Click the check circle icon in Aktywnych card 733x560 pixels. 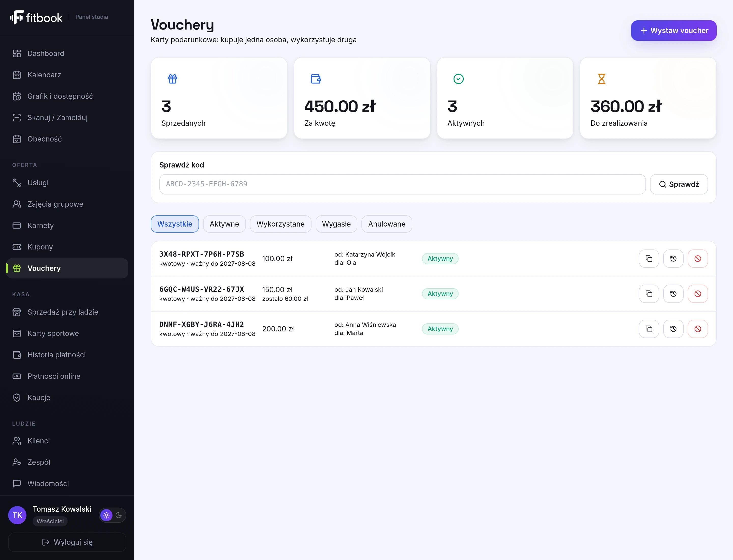click(x=458, y=79)
